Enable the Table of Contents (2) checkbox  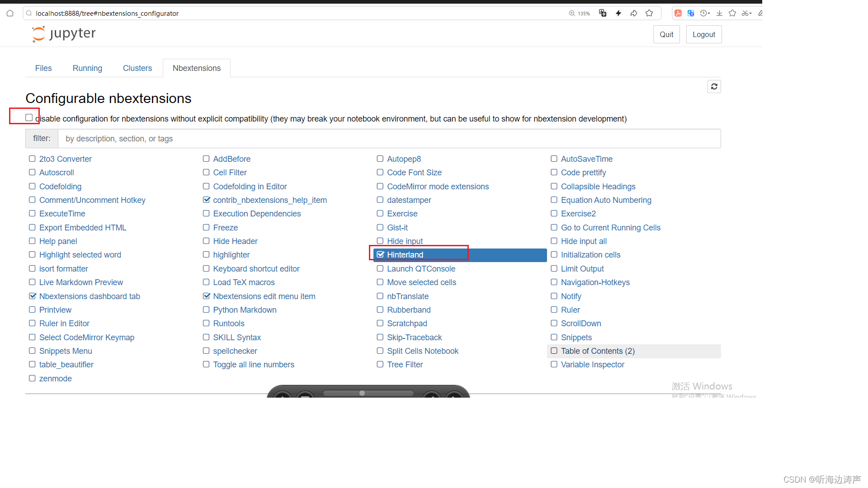[554, 351]
